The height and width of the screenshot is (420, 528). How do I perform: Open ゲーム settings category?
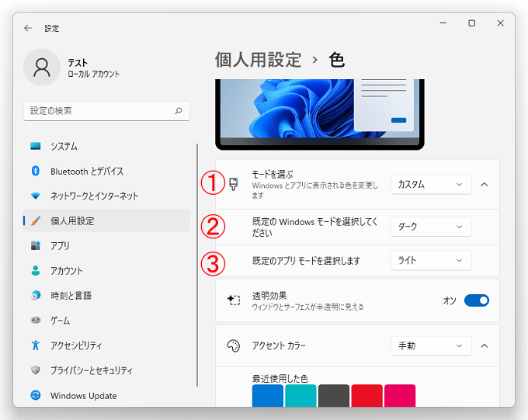(106, 321)
